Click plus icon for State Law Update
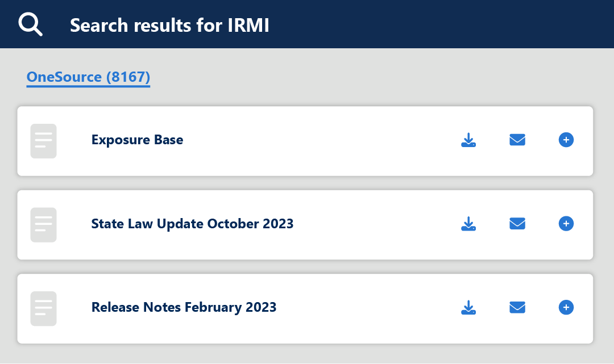Viewport: 614px width, 364px height. pos(566,224)
